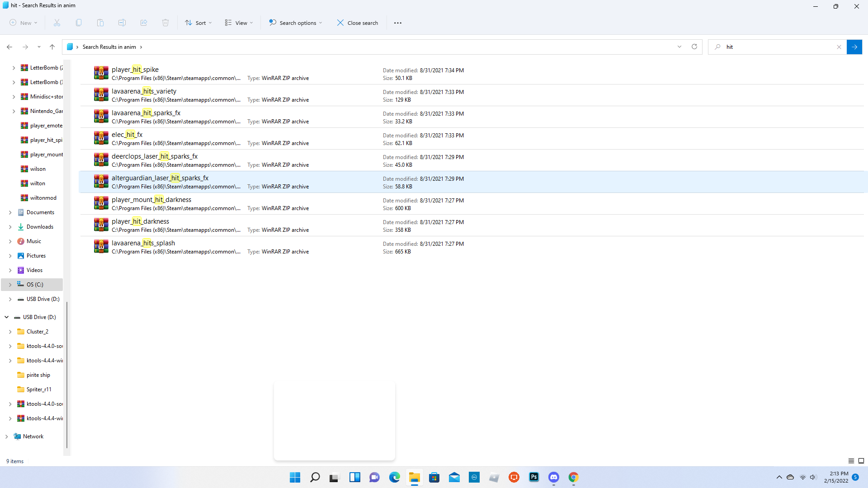Clear the search box text

(839, 47)
